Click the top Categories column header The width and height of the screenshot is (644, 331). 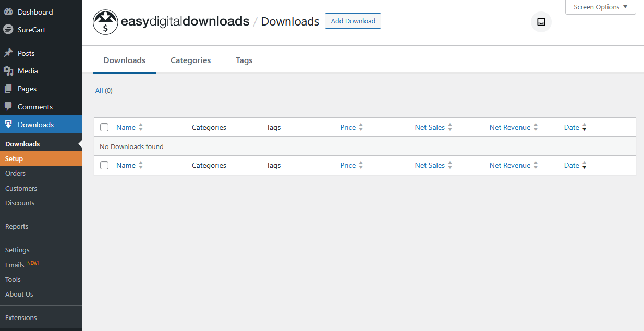(209, 127)
